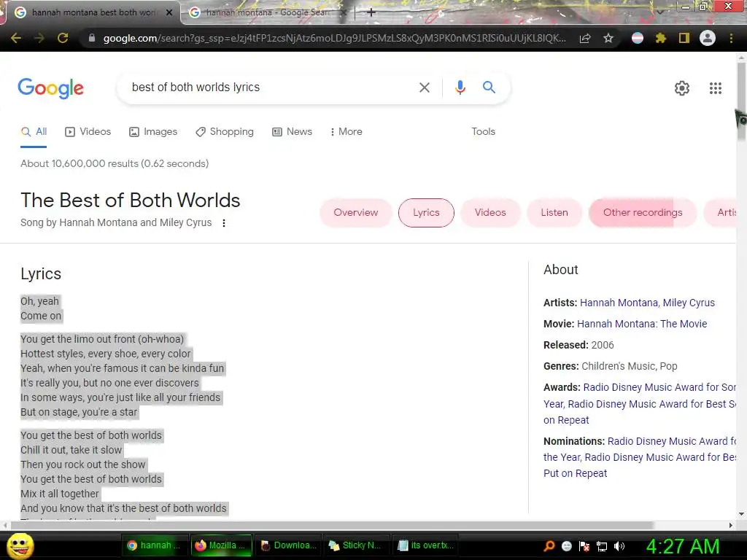Switch to the hannah montana best both worlds tab
This screenshot has height=560, width=747.
point(94,12)
